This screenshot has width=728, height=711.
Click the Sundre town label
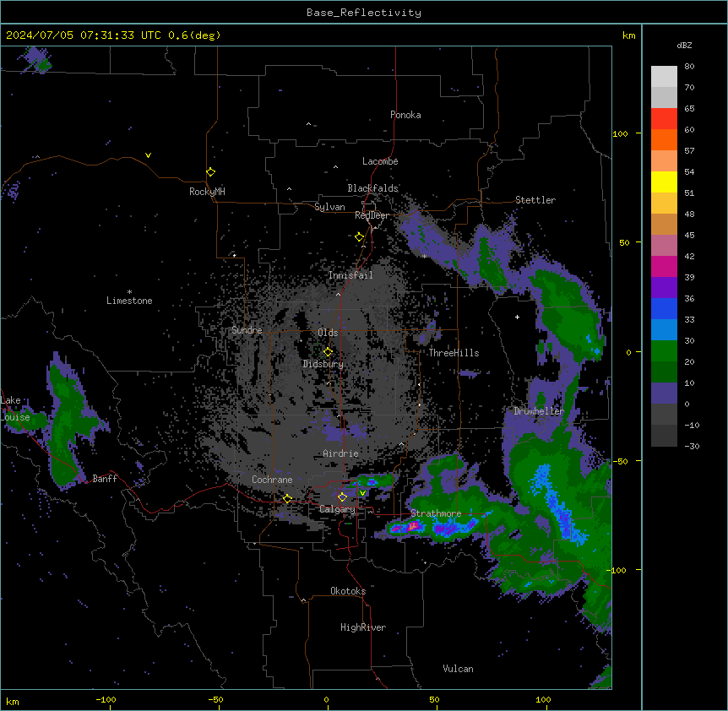(247, 330)
